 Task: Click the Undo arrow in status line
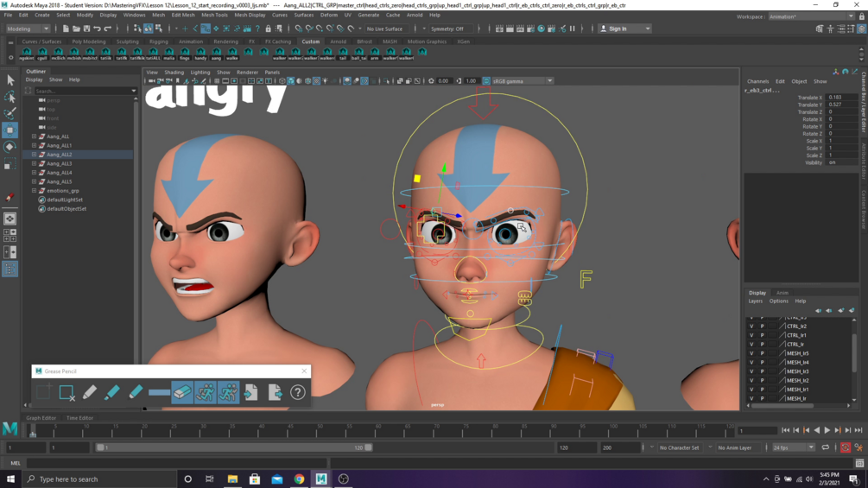coord(98,29)
